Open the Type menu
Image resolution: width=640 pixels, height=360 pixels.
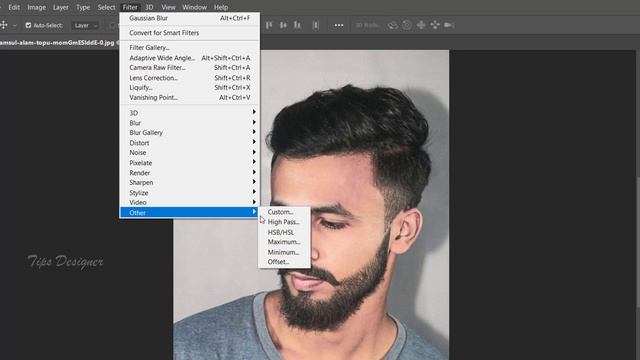pos(83,7)
